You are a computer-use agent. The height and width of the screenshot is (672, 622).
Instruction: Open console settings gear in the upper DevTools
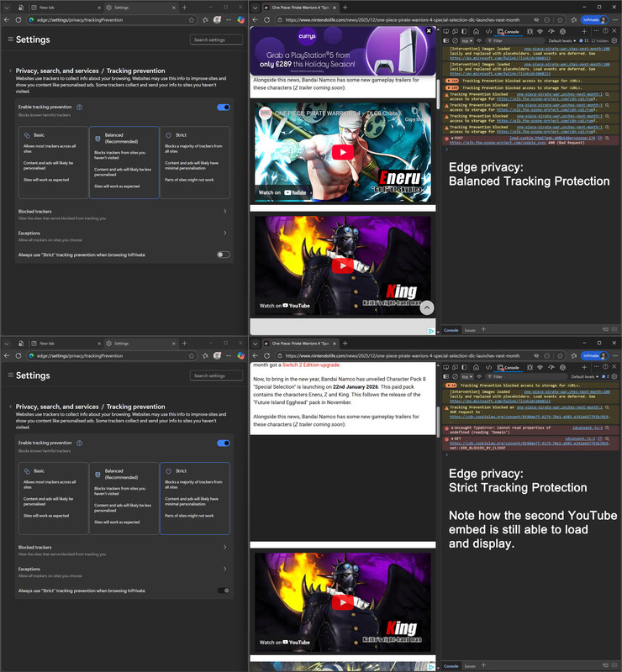[x=614, y=40]
